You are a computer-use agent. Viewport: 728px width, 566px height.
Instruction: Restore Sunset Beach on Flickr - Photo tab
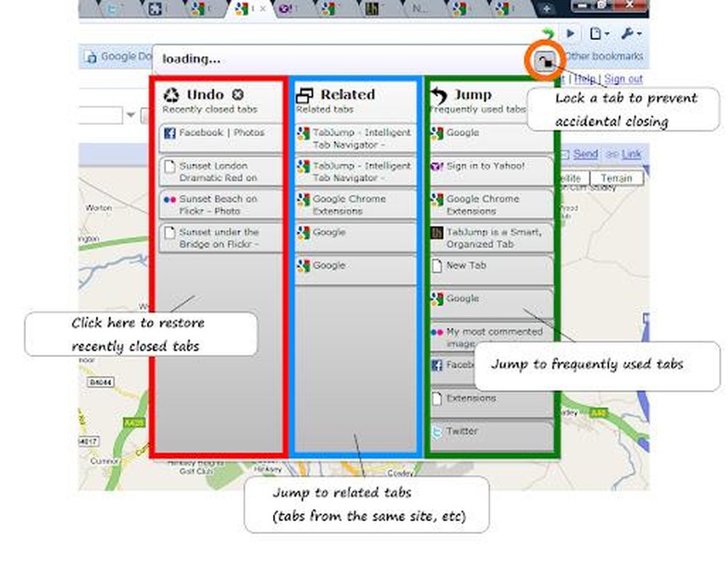click(x=221, y=204)
